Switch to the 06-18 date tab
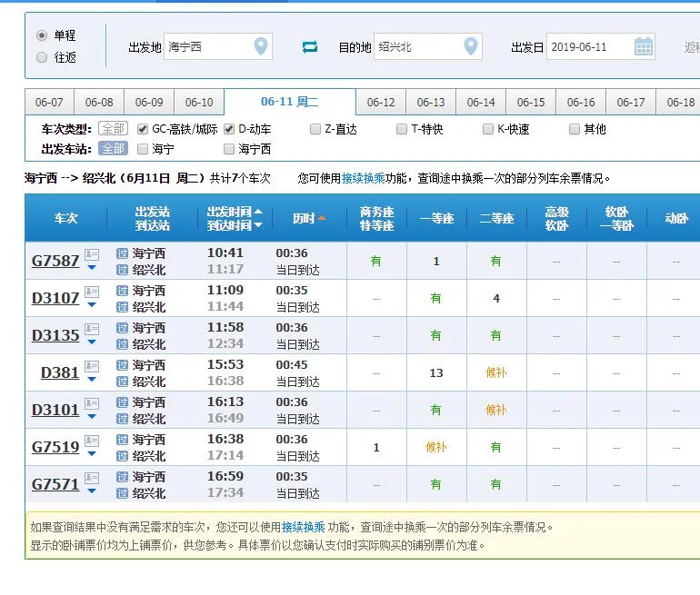This screenshot has height=595, width=700. pyautogui.click(x=678, y=102)
